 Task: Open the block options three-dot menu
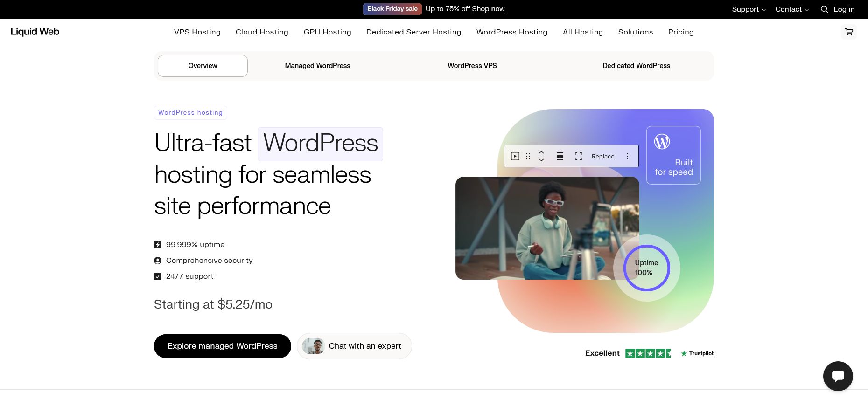click(628, 156)
